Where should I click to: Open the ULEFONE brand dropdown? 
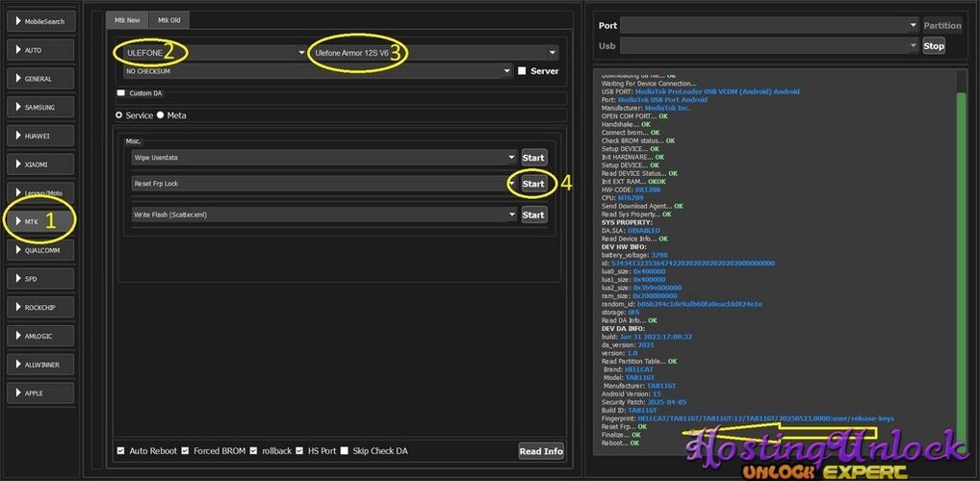point(215,53)
